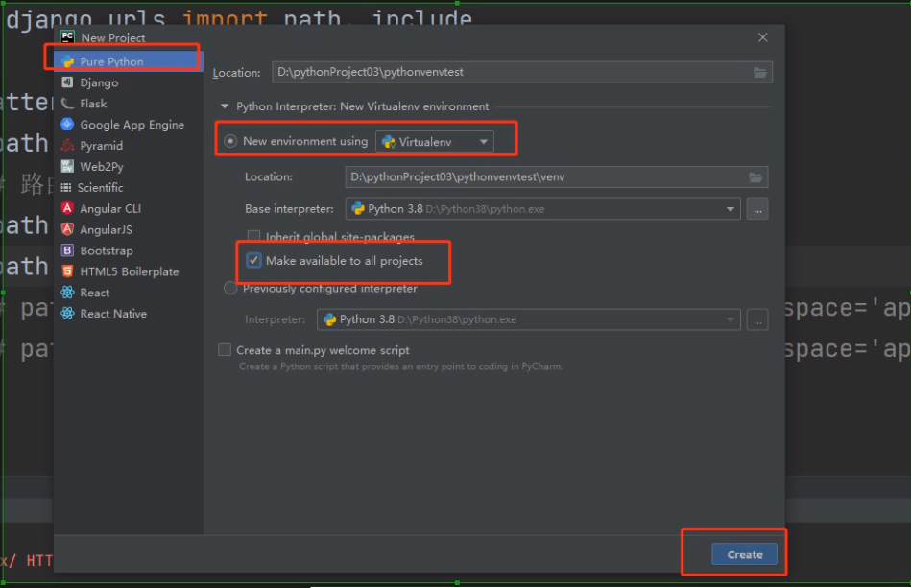911x588 pixels.
Task: Click the Angular CLI icon
Action: pos(67,208)
